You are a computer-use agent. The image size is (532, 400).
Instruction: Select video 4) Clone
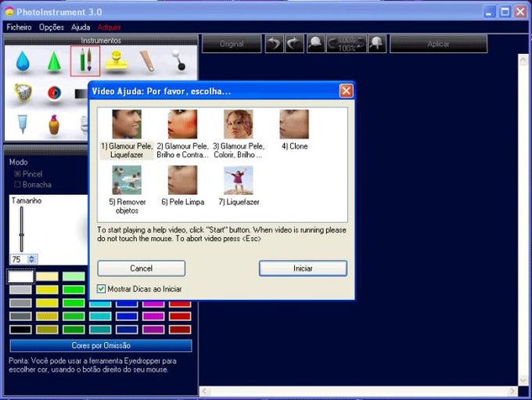click(x=294, y=130)
